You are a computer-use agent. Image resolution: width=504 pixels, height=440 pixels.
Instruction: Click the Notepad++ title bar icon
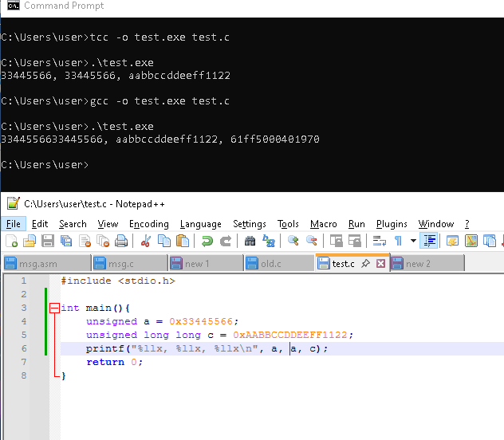14,203
